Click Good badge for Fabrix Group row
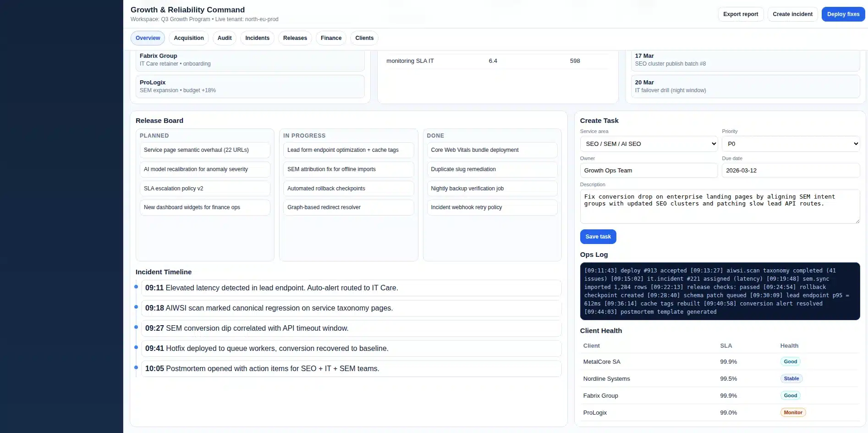The height and width of the screenshot is (433, 868). pos(790,396)
